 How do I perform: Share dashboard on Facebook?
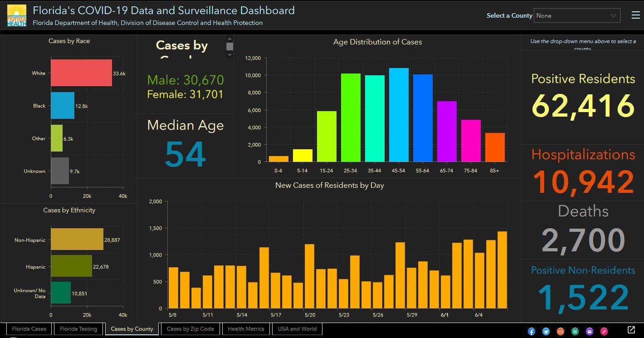[x=532, y=331]
